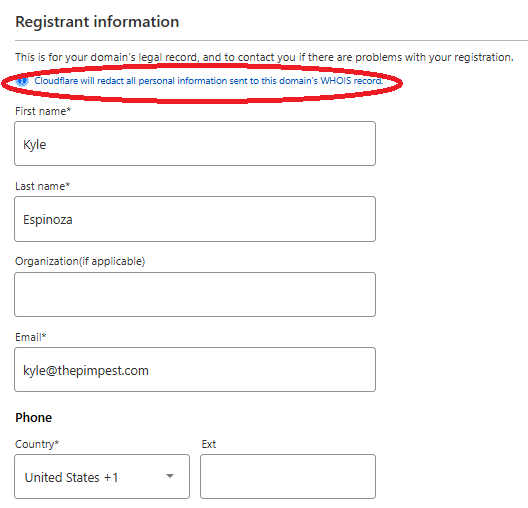Click the Country* label under Phone
Screen dimensions: 528x508
pyautogui.click(x=37, y=444)
